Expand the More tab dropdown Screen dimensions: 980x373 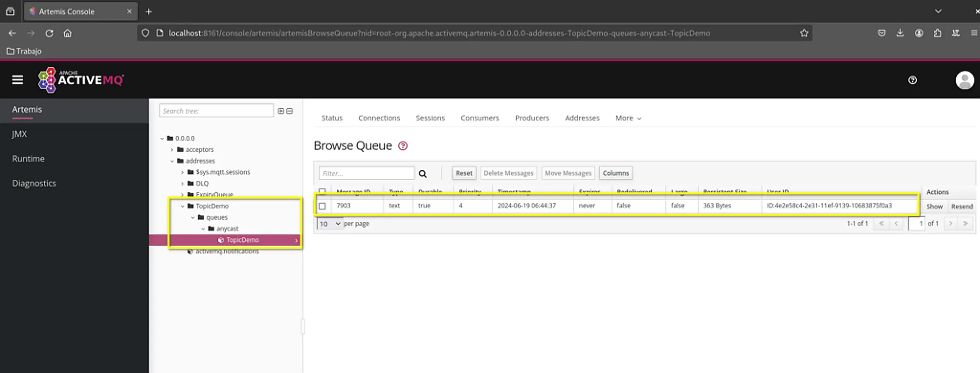628,118
